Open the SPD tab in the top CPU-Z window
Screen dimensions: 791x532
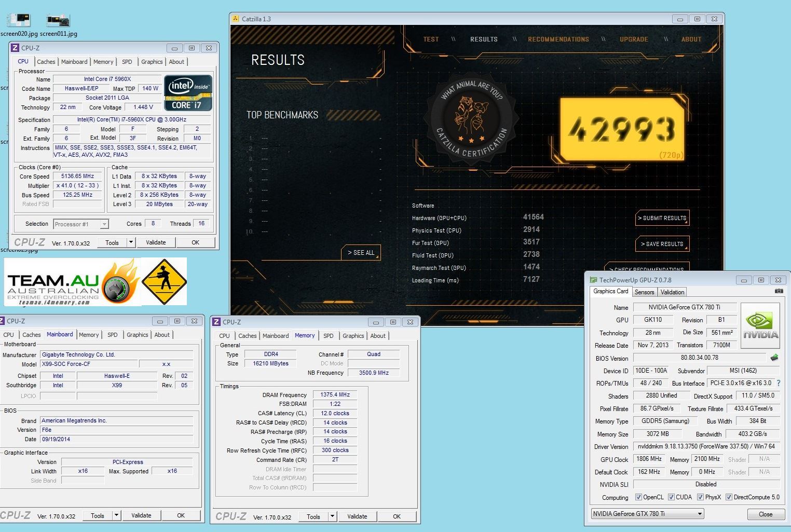click(x=127, y=62)
